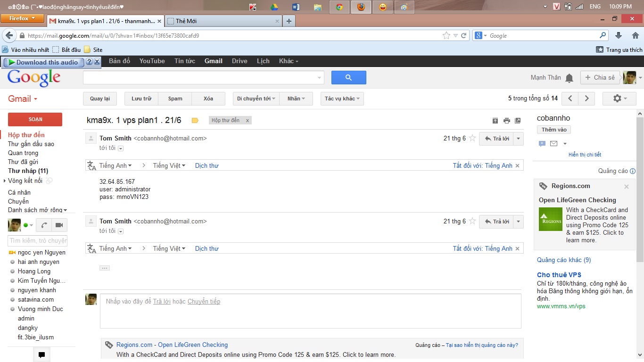Open Paint from the taskbar
644x362 pixels.
point(405,7)
